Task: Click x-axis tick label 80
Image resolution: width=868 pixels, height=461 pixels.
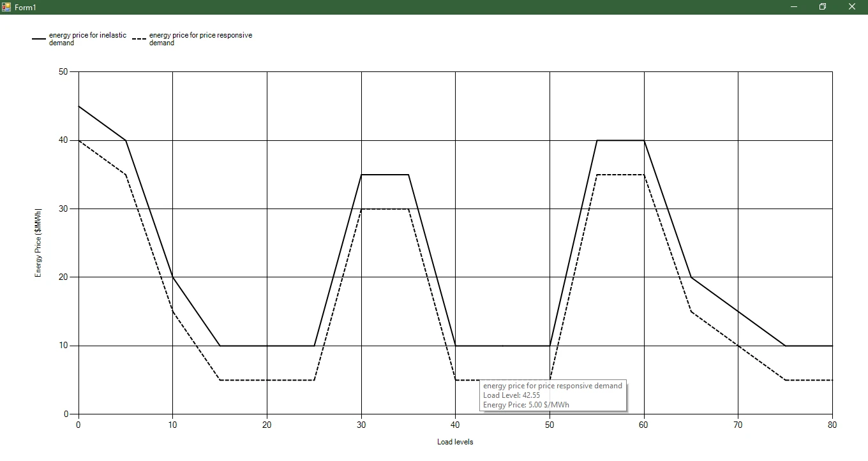Action: click(x=832, y=425)
